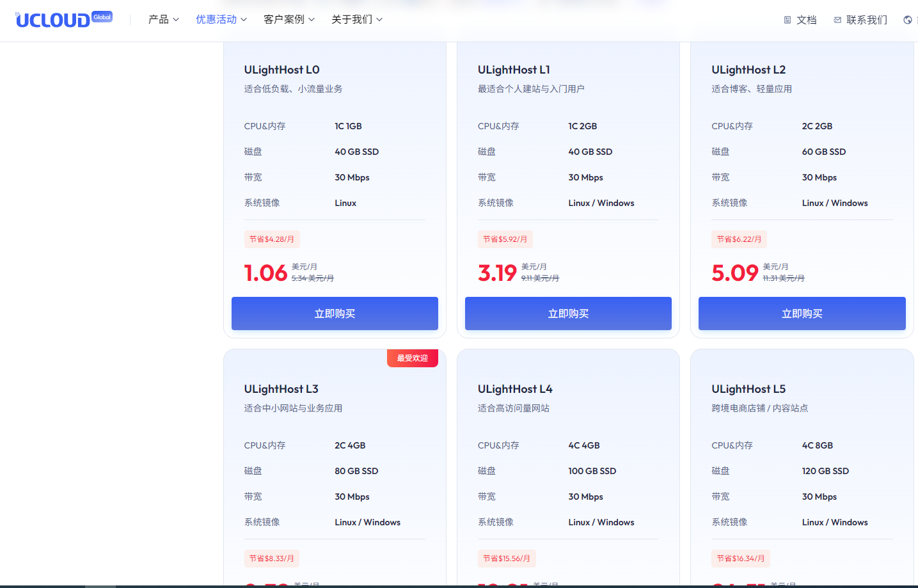Open the globe language icon
The image size is (918, 588).
coord(908,20)
